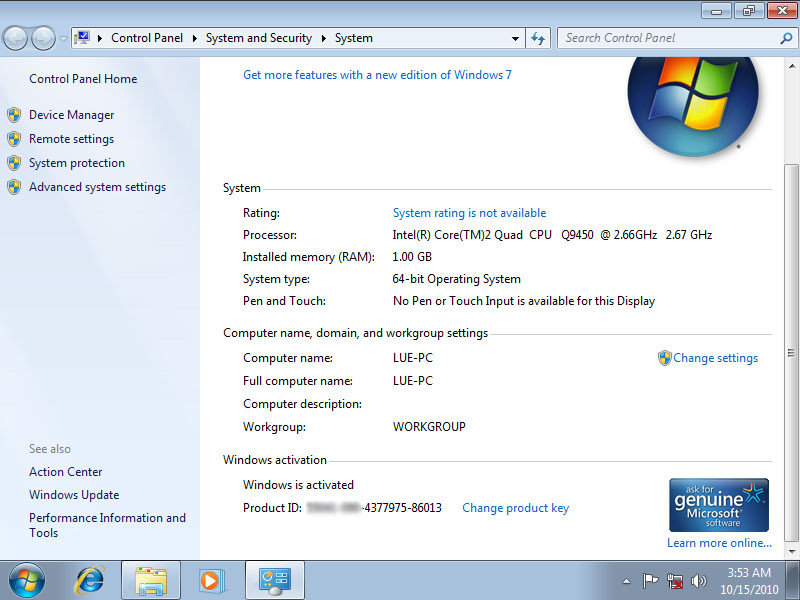Select the System breadcrumb item
Viewport: 800px width, 600px height.
[x=354, y=38]
